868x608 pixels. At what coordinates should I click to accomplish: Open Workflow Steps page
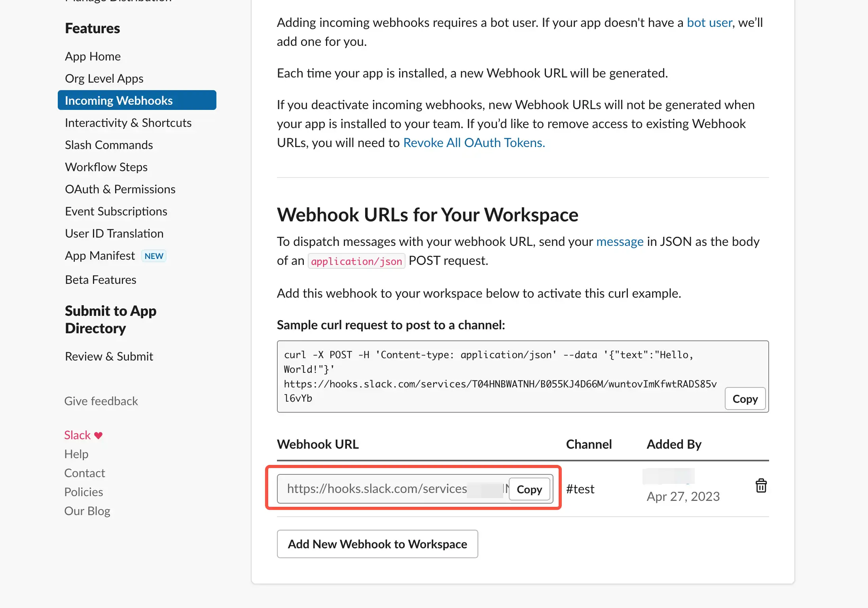point(106,167)
